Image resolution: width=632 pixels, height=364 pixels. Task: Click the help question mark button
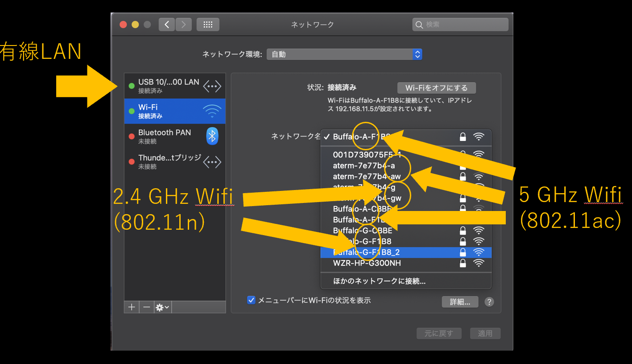[489, 302]
